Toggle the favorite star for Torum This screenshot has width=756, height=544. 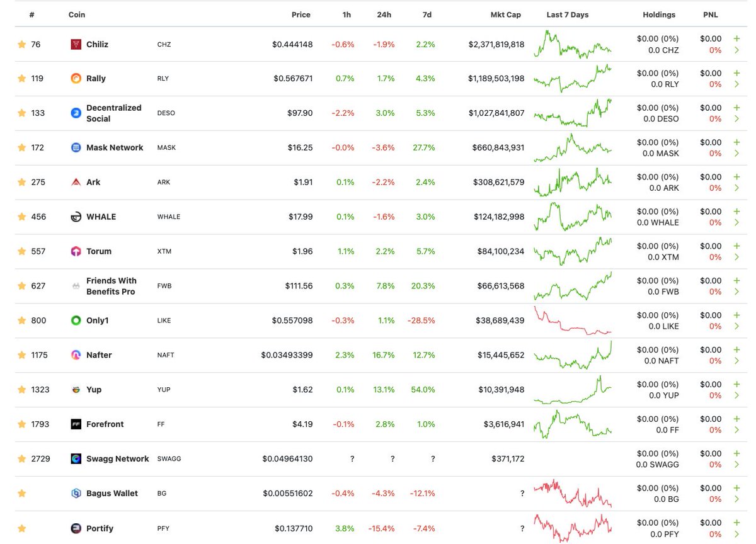tap(22, 251)
